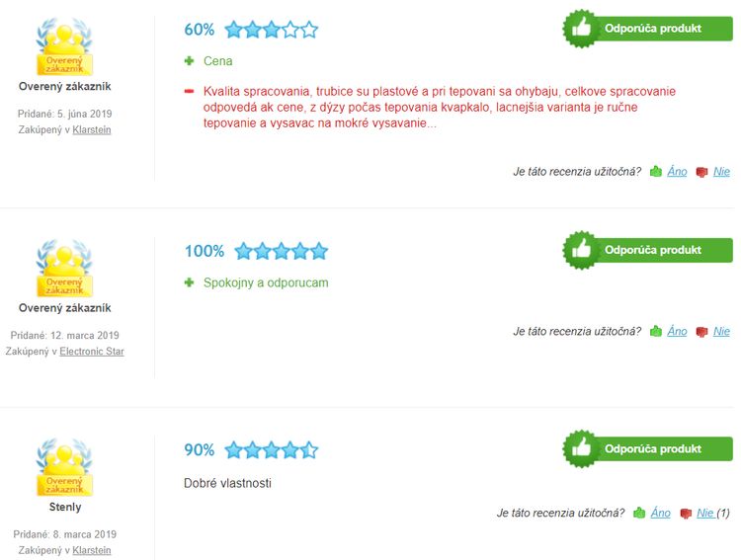741x560 pixels.
Task: Click red thumbs-down icon on Stenly's review
Action: [686, 514]
